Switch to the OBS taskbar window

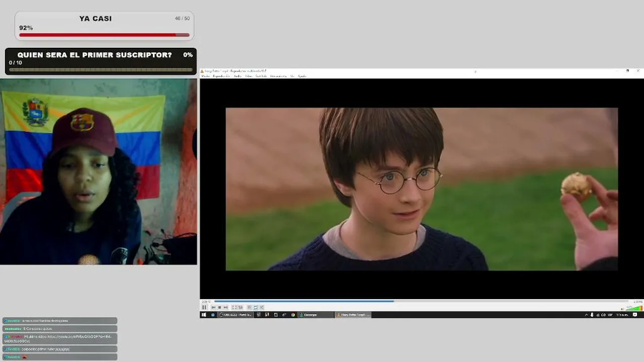(x=236, y=315)
